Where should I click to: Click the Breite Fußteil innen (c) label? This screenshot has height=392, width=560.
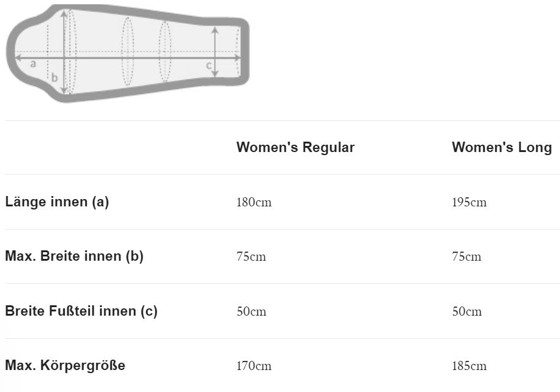click(81, 311)
